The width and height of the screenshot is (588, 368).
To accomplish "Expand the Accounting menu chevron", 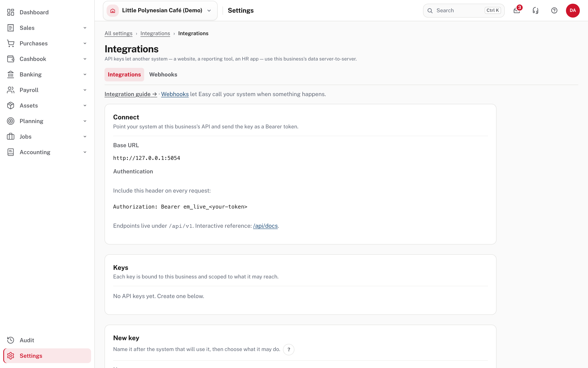I will [85, 152].
